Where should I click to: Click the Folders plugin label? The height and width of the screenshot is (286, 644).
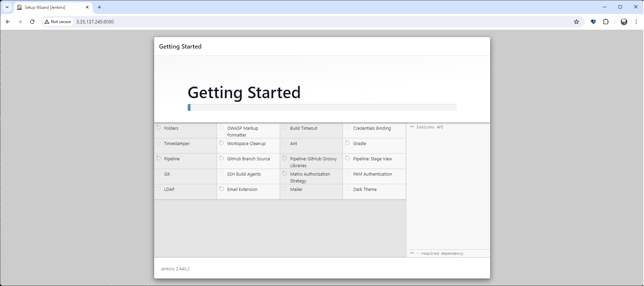tap(171, 128)
